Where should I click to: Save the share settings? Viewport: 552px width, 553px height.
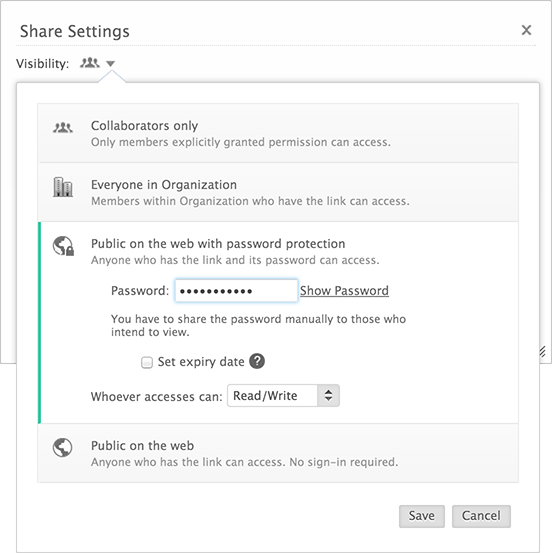[421, 516]
